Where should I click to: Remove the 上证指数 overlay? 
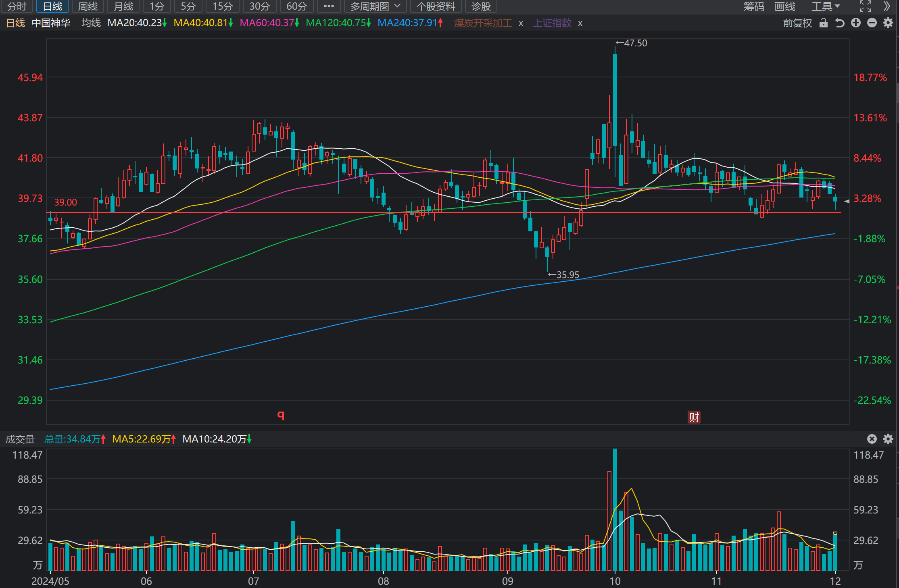point(580,23)
